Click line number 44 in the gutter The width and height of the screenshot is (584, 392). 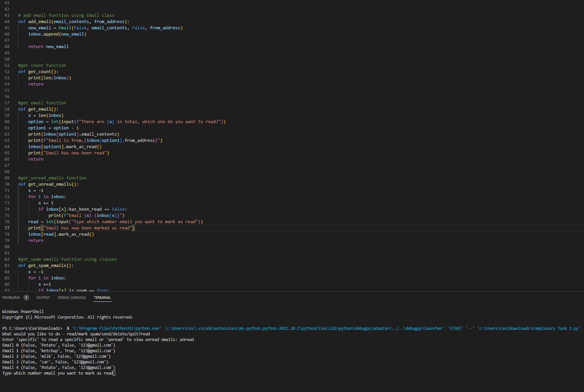(x=7, y=22)
